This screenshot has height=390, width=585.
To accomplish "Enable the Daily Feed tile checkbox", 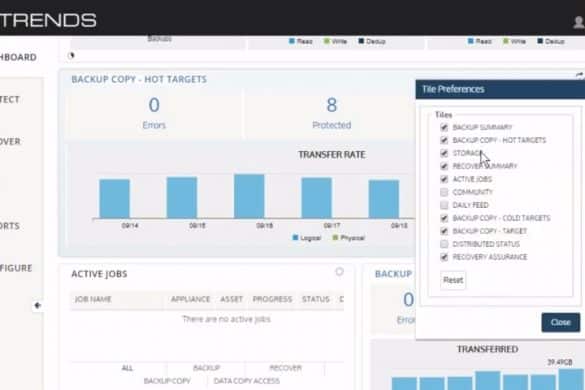I will pyautogui.click(x=444, y=205).
